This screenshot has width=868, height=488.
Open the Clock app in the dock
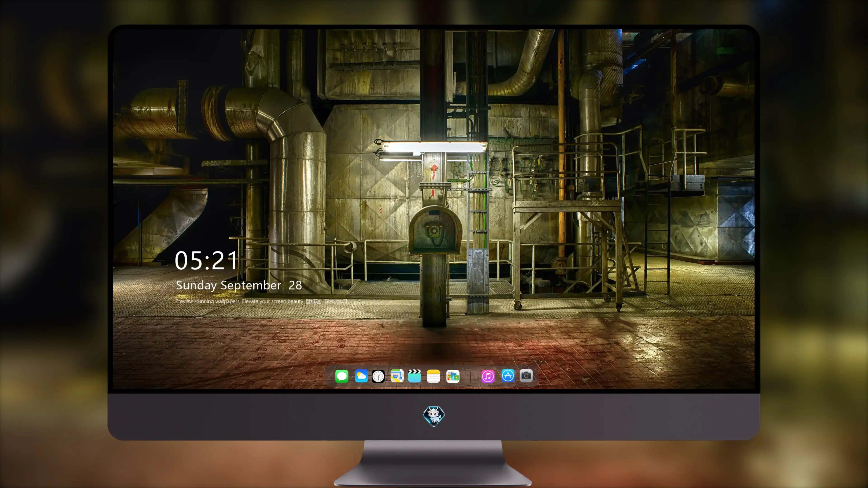point(378,376)
